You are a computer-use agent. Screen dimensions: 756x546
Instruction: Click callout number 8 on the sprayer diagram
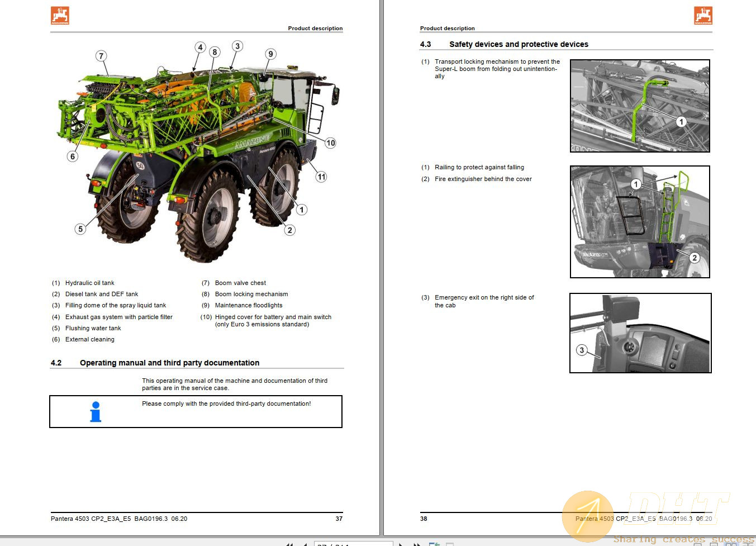(x=215, y=52)
